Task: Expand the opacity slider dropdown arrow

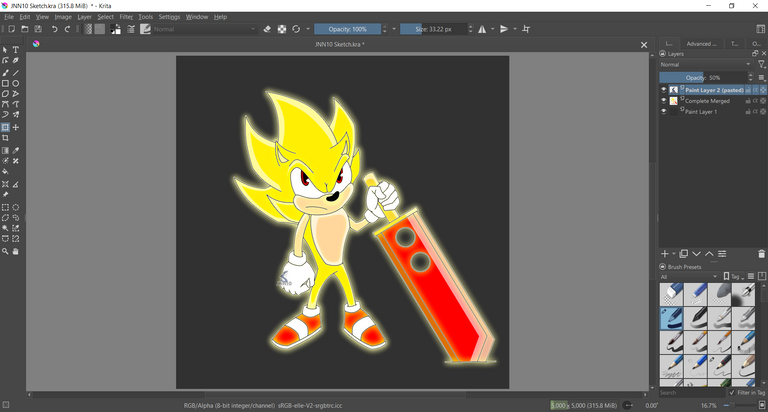Action: [394, 29]
